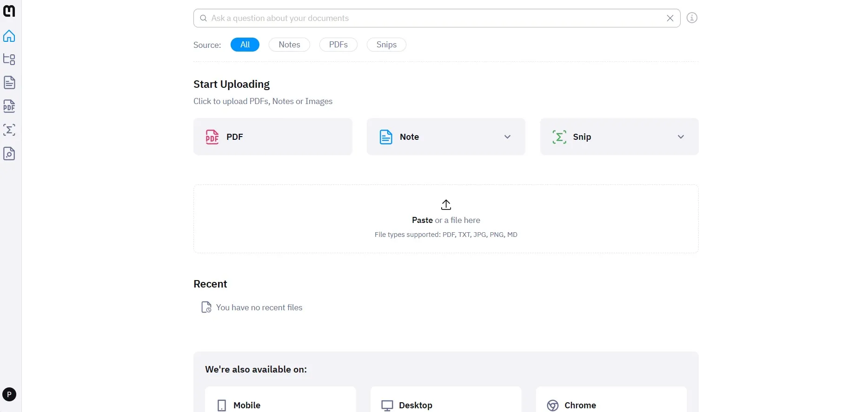Click the info icon beside search
The height and width of the screenshot is (412, 868).
[x=692, y=18]
